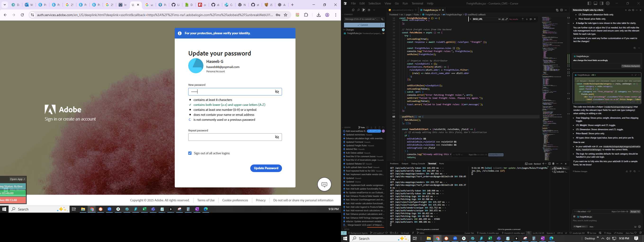644x242 pixels.
Task: Open Chrome Downloads icon
Action: click(x=318, y=15)
